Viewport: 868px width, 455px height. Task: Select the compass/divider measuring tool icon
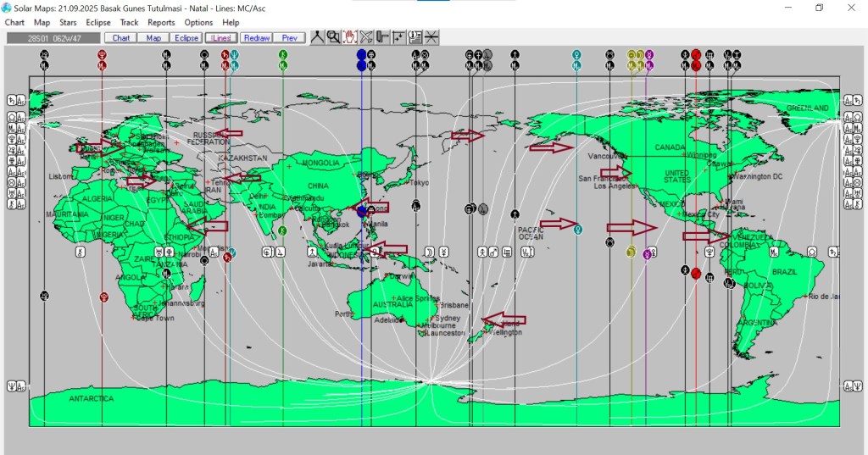pyautogui.click(x=317, y=37)
